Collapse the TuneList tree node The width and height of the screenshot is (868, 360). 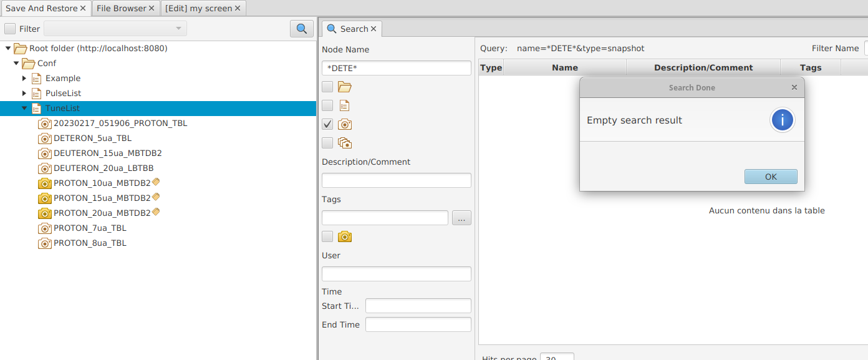(x=24, y=108)
